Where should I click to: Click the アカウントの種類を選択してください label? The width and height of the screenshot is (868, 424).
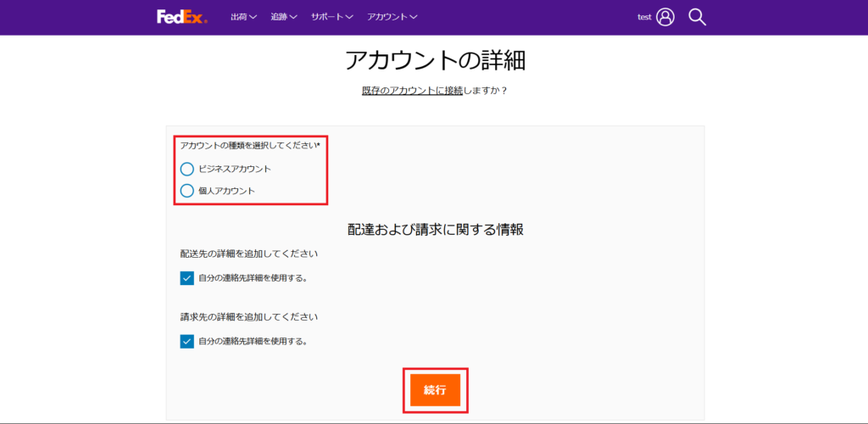[250, 145]
